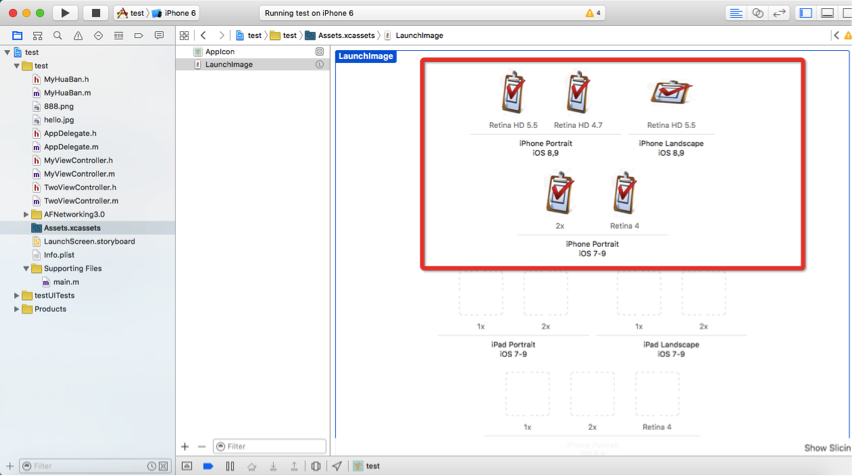This screenshot has height=476, width=865.
Task: Click Step out in debug bar
Action: point(294,466)
